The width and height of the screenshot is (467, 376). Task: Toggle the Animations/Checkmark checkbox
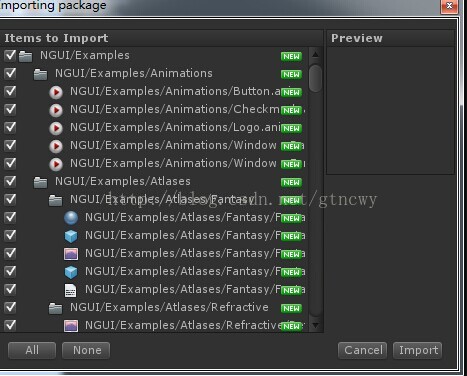click(10, 109)
